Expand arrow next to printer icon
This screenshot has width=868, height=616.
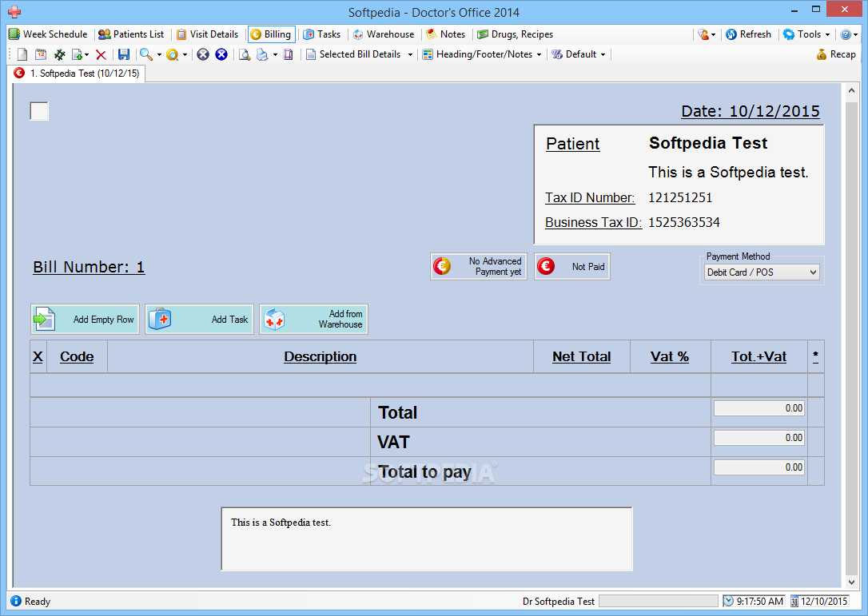click(x=275, y=55)
